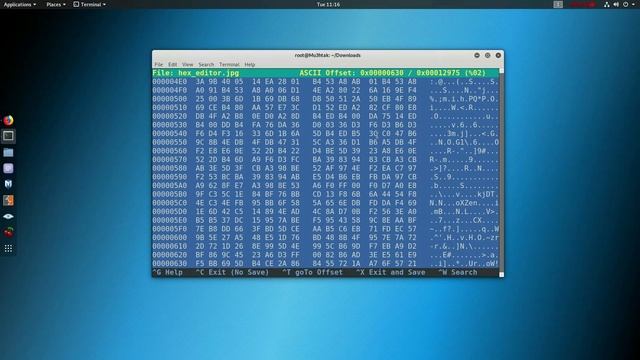Viewport: 640px width, 360px height.
Task: Click offset 00000520 row address
Action: click(170, 116)
